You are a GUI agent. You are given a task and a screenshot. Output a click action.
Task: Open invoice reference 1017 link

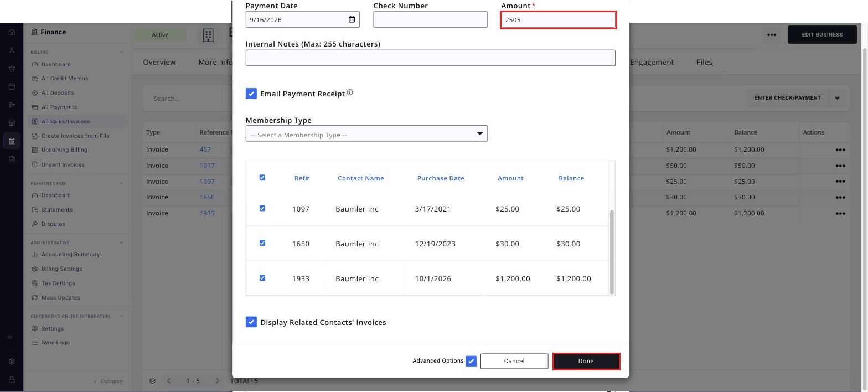point(207,166)
